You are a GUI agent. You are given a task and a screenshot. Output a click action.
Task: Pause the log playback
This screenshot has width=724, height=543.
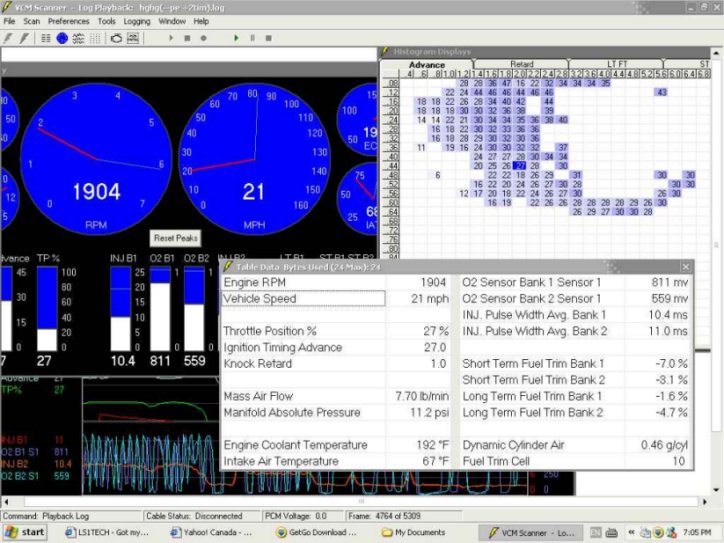pyautogui.click(x=253, y=38)
